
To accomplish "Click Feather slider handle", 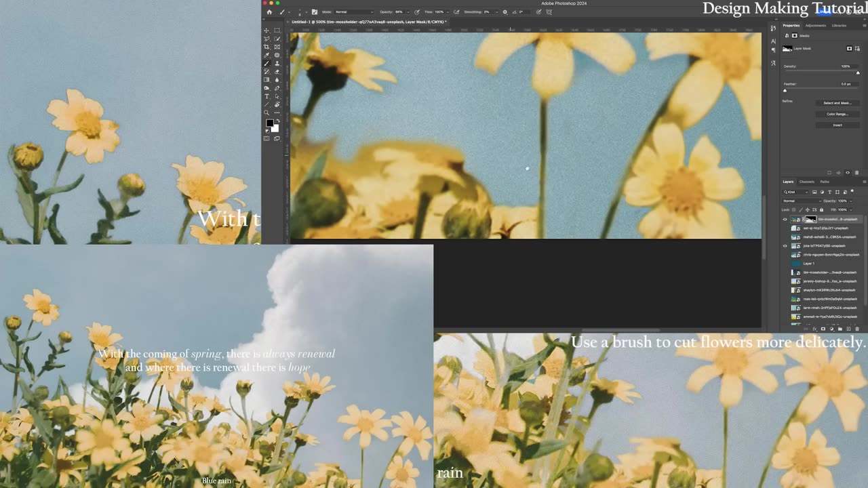I will pos(785,90).
